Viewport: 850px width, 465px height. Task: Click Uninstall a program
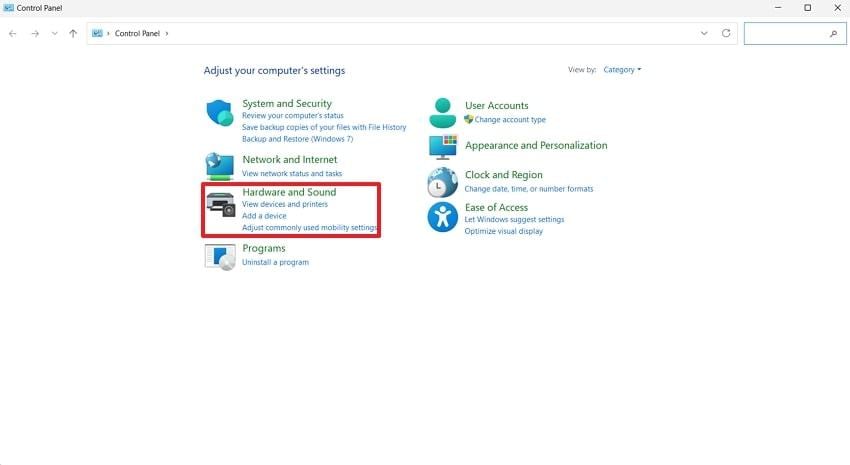(x=275, y=262)
